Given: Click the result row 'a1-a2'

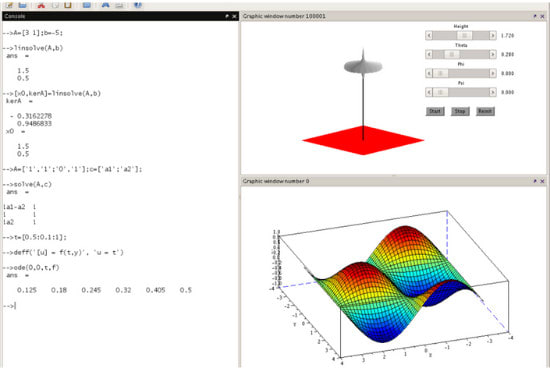Looking at the screenshot, I should pos(19,207).
